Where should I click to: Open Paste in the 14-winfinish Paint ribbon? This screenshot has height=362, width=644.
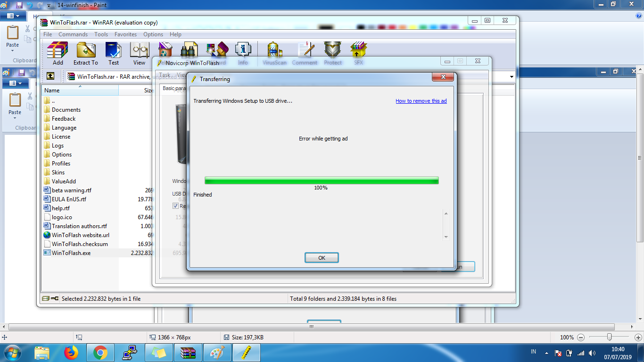point(13,39)
